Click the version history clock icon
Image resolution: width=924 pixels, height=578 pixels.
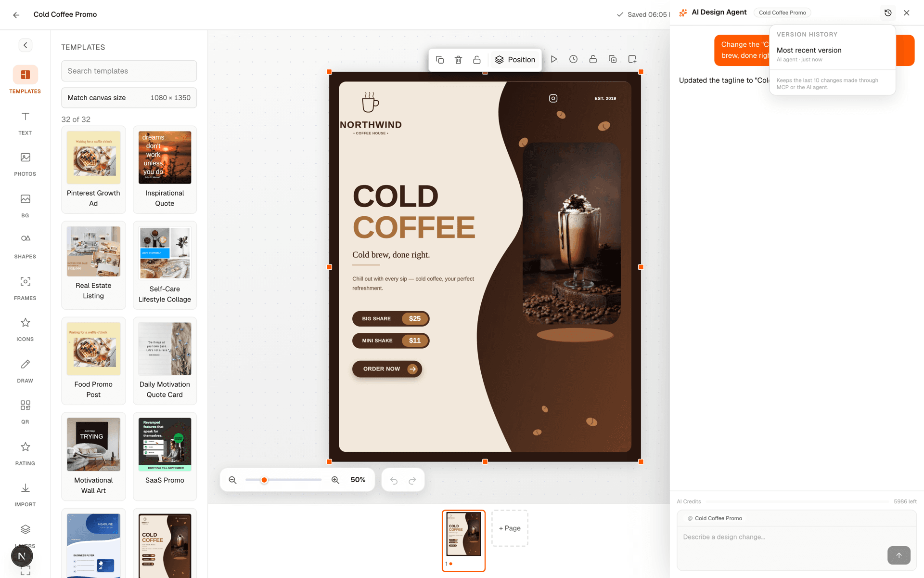[888, 13]
